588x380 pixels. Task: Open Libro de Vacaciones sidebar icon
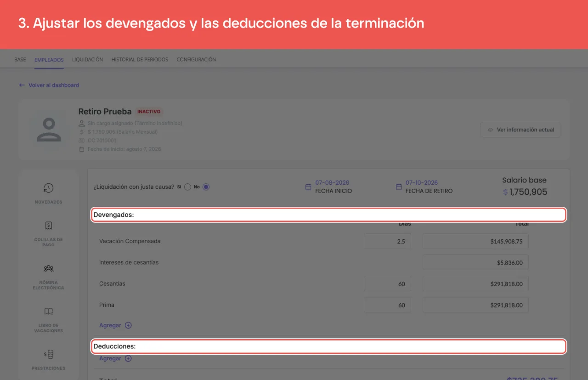pos(48,311)
